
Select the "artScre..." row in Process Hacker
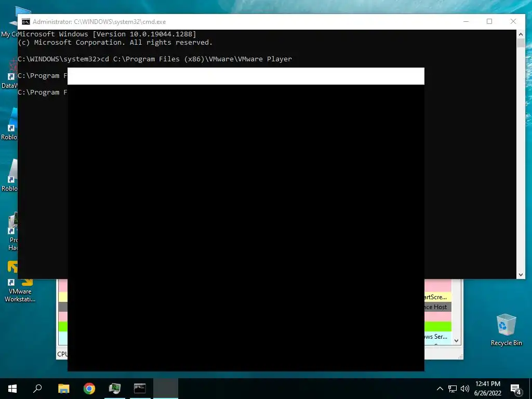[438, 297]
